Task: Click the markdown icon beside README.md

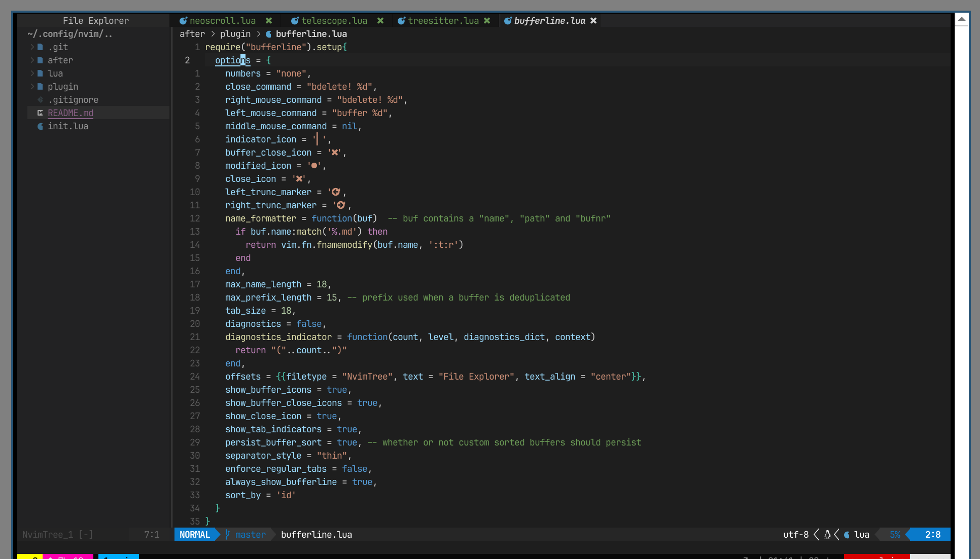Action: 40,113
